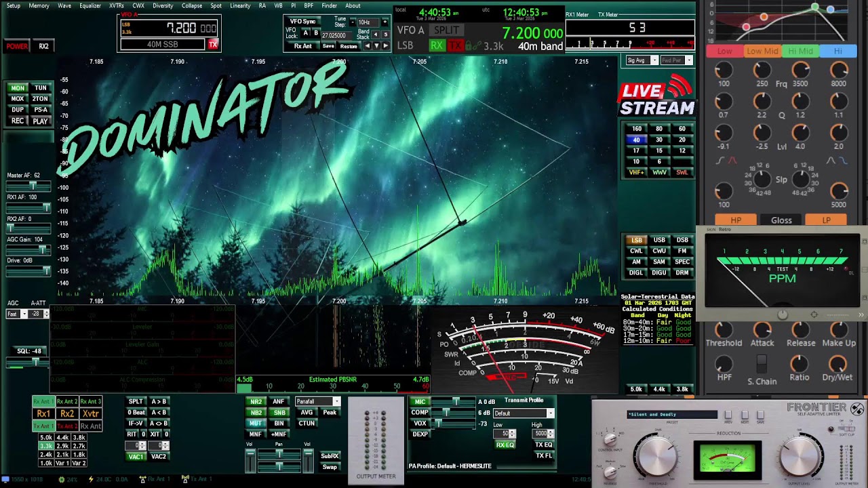
Task: Click the Frontier Control Input knob
Action: 610,441
